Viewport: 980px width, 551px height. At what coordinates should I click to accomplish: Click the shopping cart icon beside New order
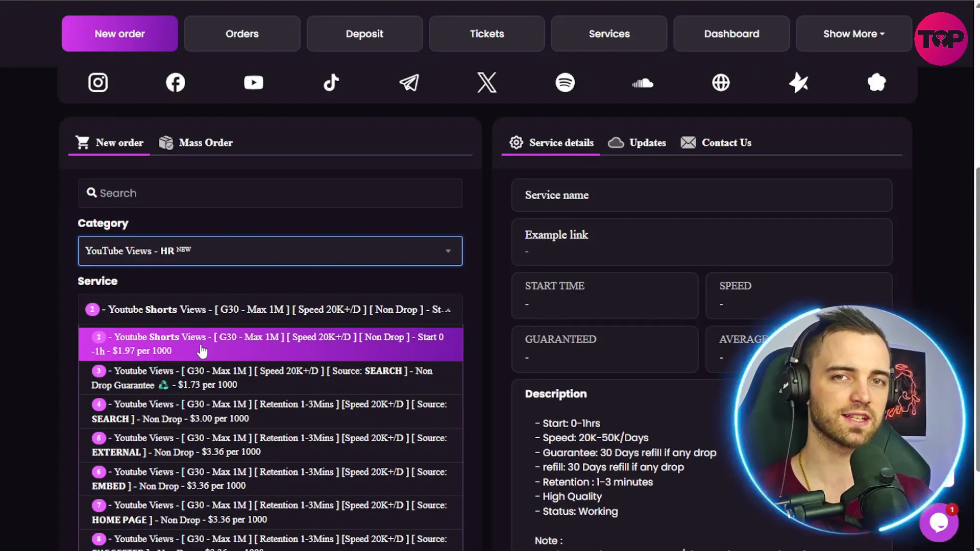coord(82,142)
